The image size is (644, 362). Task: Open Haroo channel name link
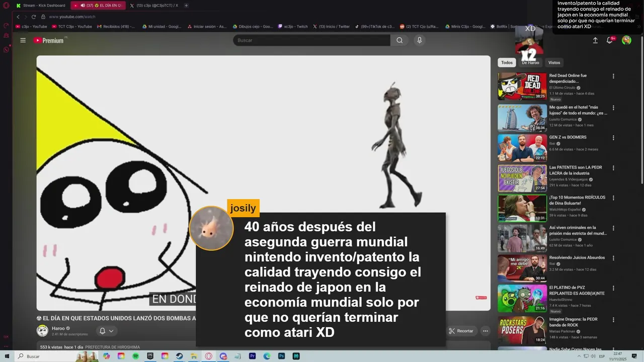click(58, 328)
